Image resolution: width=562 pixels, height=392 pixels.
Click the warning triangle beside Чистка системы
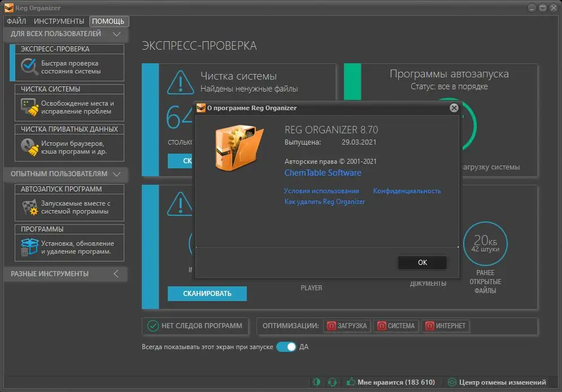tap(180, 80)
